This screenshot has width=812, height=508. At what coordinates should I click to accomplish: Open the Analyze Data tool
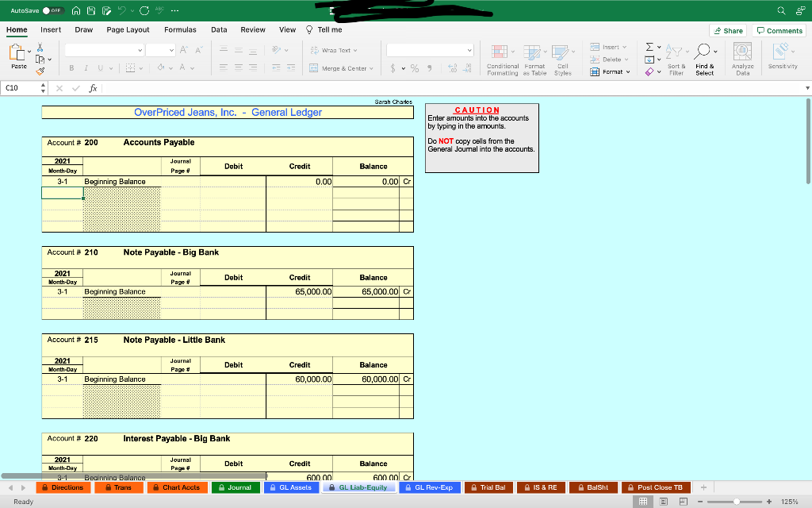(x=741, y=52)
